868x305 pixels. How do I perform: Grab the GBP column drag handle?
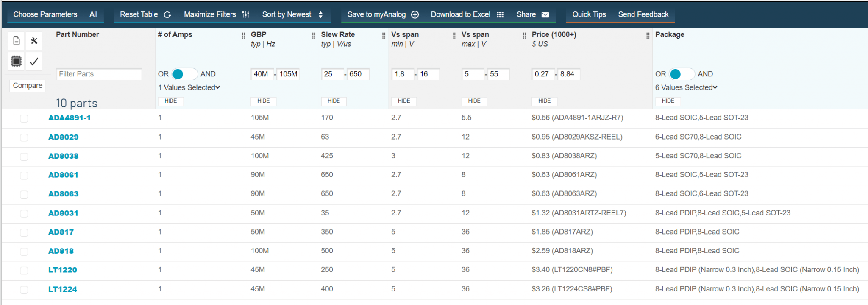[x=314, y=36]
